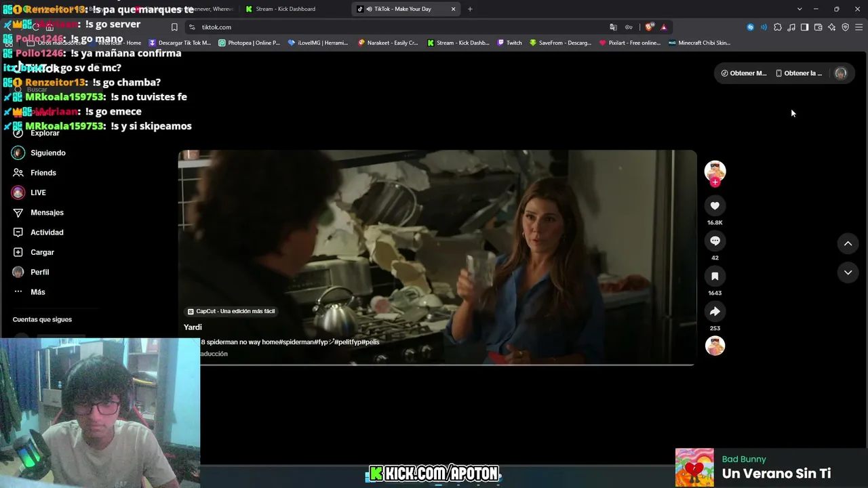This screenshot has height=488, width=868.
Task: Open the Yardi creator name on video
Action: tap(193, 327)
